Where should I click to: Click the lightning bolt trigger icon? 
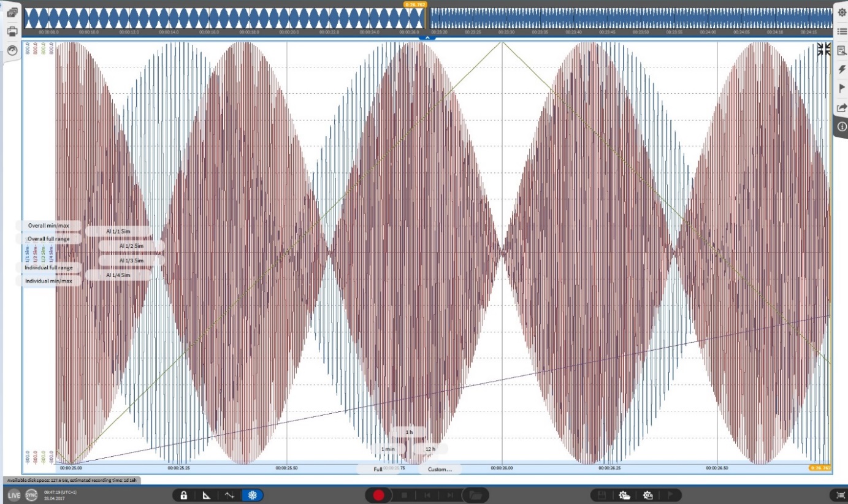point(841,70)
